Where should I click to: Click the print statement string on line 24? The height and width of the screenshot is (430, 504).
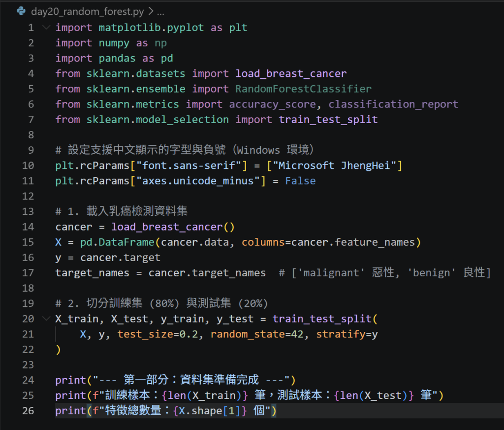191,380
